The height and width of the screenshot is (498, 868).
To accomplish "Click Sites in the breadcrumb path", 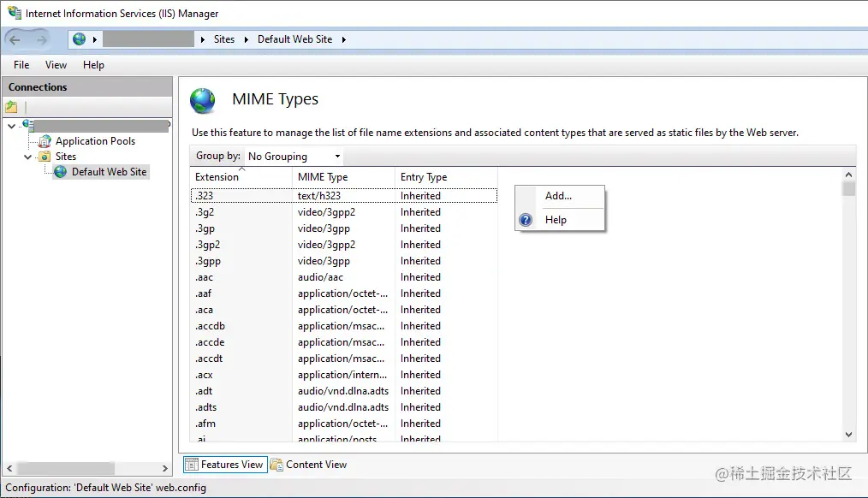I will 224,39.
